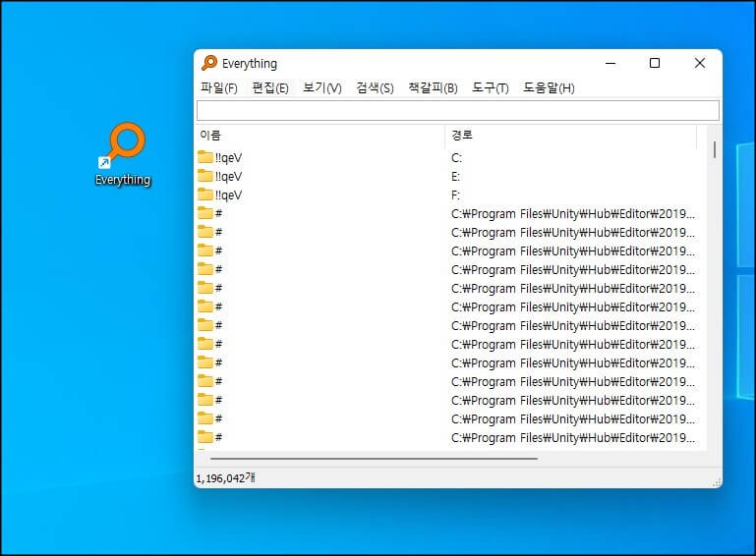This screenshot has width=756, height=556.
Task: Open the 파일(F) menu
Action: pos(219,87)
